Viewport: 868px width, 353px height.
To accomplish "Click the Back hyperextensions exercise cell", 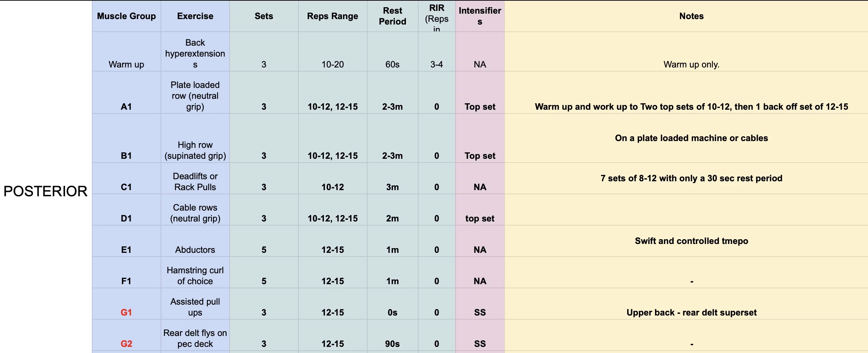I will click(195, 53).
